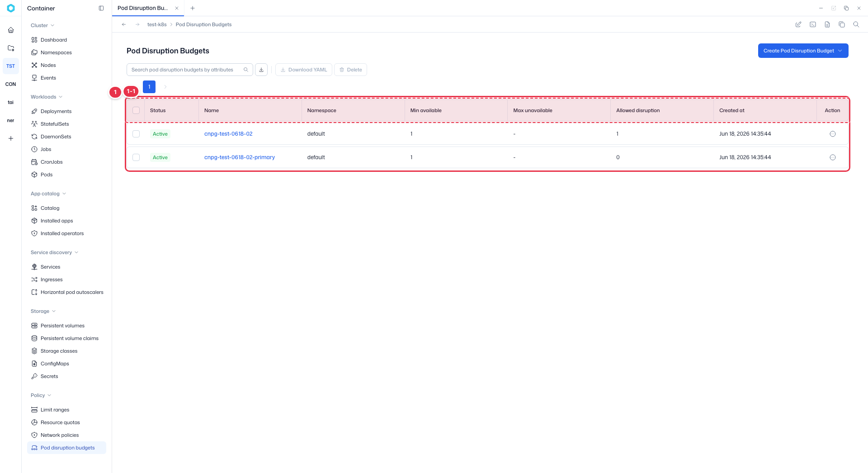Select all rows with header checkbox

tap(136, 110)
